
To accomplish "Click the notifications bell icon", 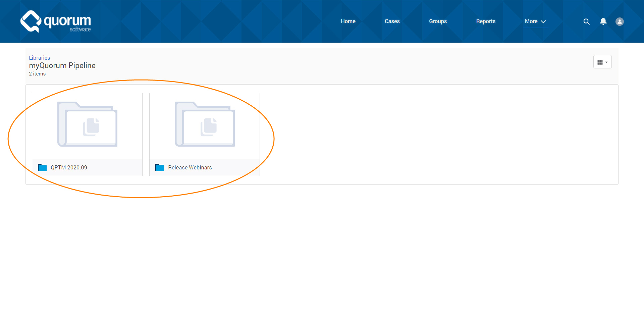I will pyautogui.click(x=603, y=21).
